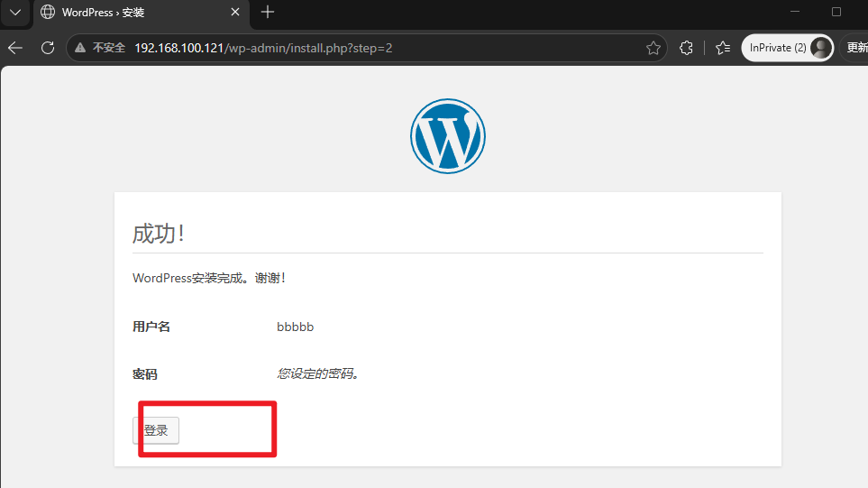Click the 用户名 label
This screenshot has width=868, height=488.
coord(151,327)
